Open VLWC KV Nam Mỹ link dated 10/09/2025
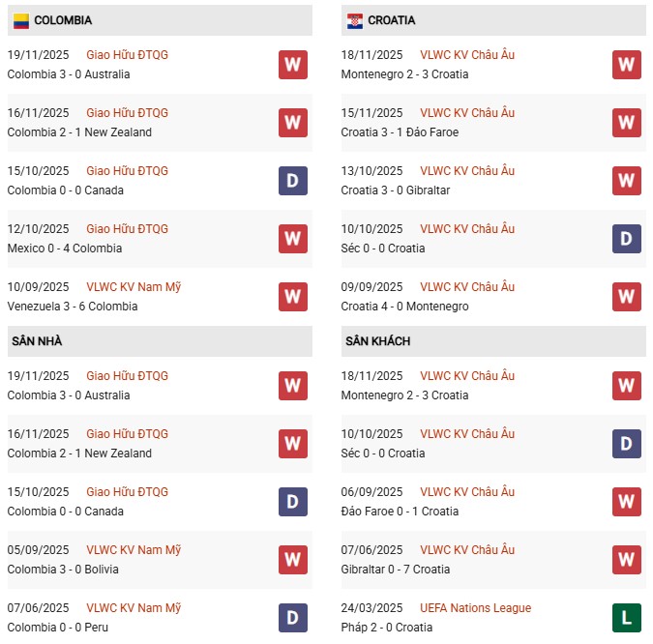 click(x=134, y=287)
